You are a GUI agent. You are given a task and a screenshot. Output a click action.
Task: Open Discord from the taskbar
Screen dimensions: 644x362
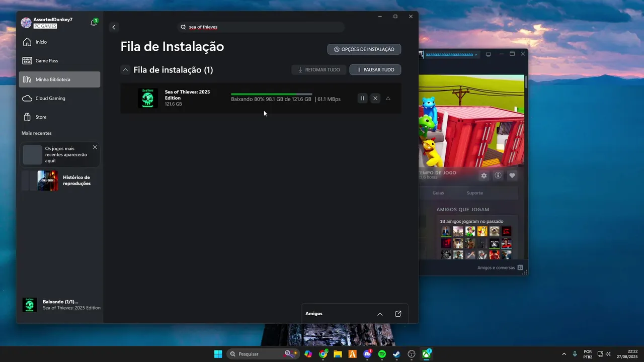pyautogui.click(x=367, y=354)
